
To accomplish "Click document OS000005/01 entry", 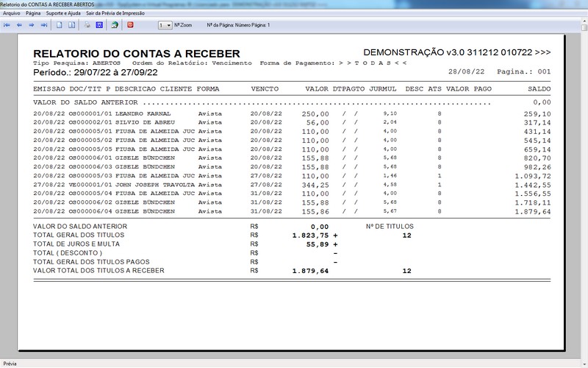I will [x=90, y=132].
